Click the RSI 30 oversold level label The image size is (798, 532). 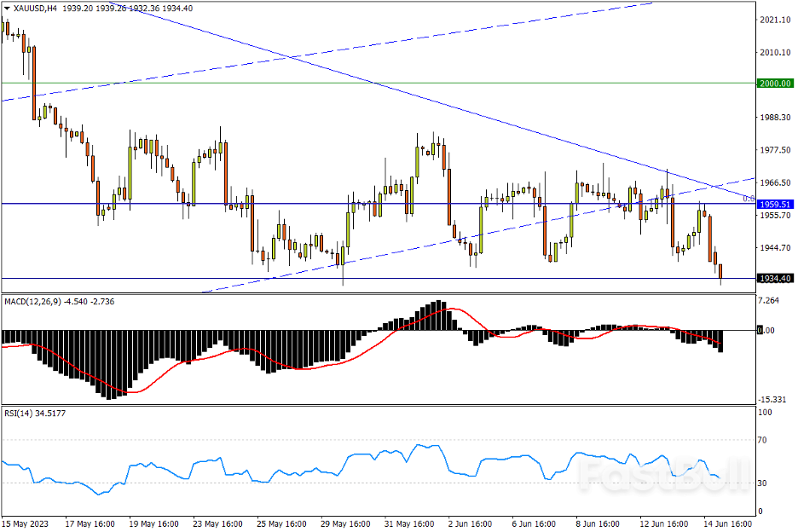click(x=762, y=483)
